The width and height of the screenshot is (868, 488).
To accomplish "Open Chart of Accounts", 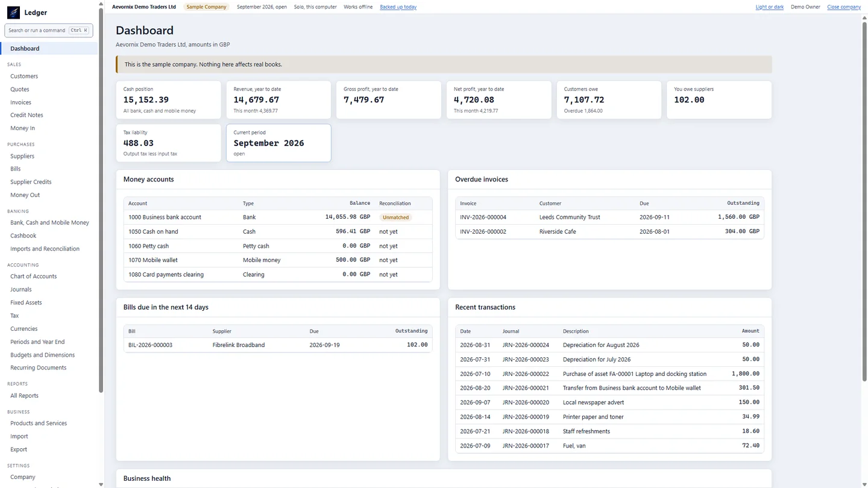I will click(33, 277).
